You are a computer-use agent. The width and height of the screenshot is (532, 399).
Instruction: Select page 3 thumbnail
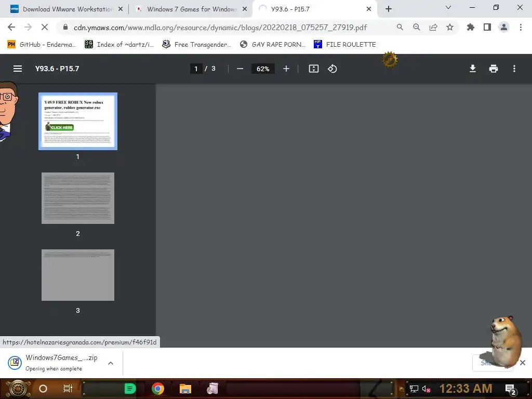(x=78, y=275)
